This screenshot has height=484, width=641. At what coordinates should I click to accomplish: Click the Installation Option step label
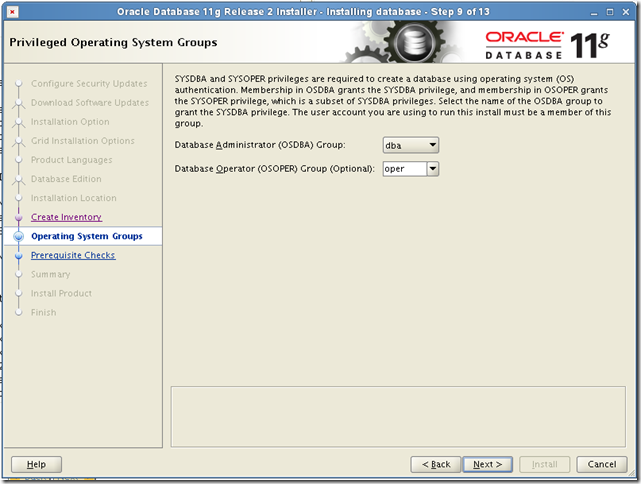(x=70, y=122)
